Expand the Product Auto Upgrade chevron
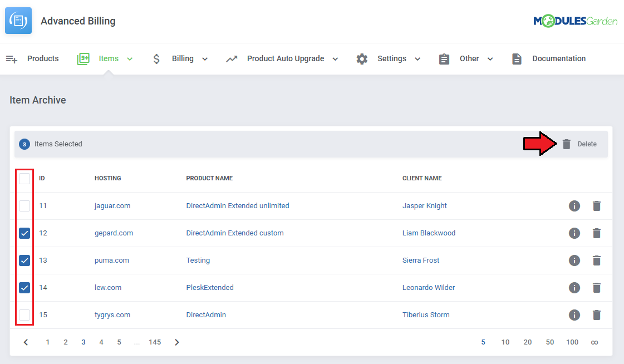Screen dimensions: 624x364 click(335, 59)
